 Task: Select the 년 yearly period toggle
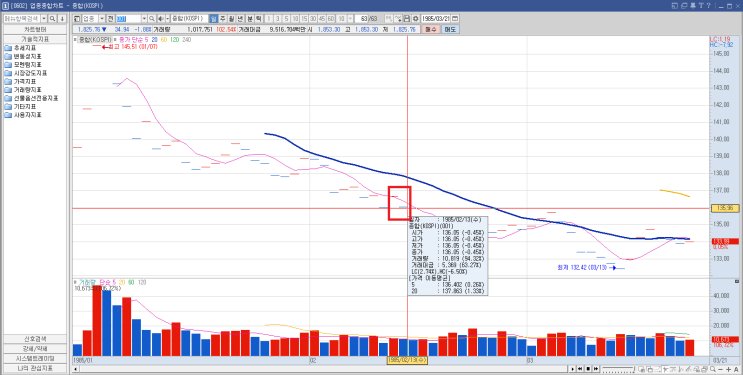pyautogui.click(x=240, y=19)
